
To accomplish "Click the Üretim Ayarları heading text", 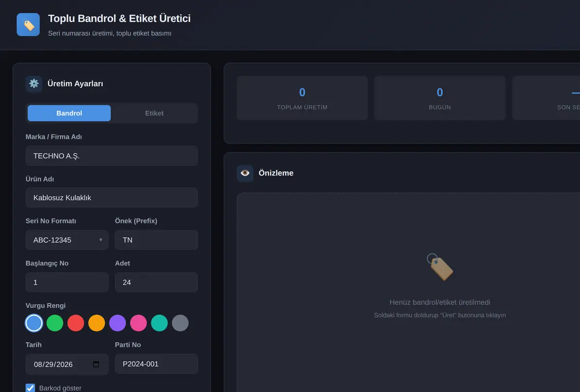I will pyautogui.click(x=75, y=84).
